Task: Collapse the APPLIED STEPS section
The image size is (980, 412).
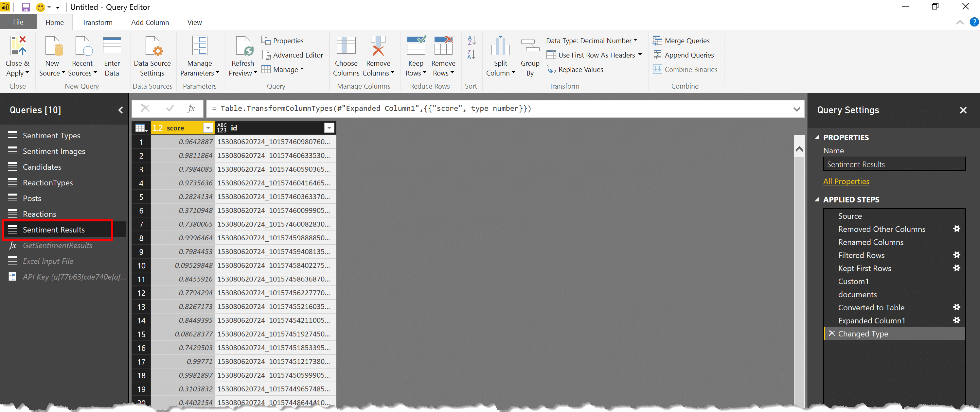Action: (x=817, y=199)
